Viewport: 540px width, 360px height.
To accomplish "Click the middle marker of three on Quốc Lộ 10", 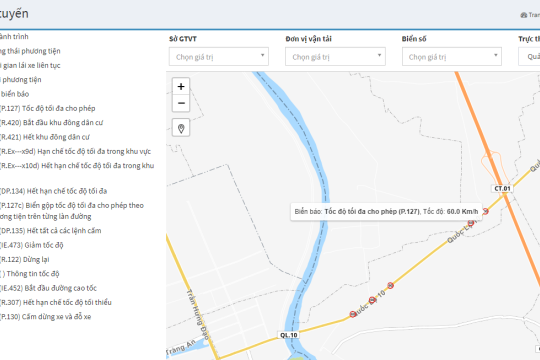I will (x=372, y=300).
